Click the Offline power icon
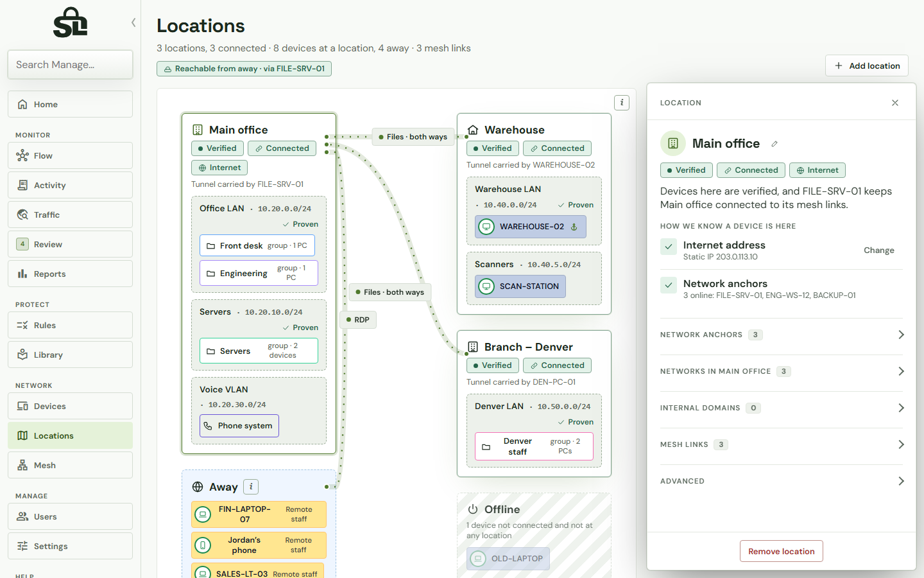This screenshot has width=924, height=578. 473,509
